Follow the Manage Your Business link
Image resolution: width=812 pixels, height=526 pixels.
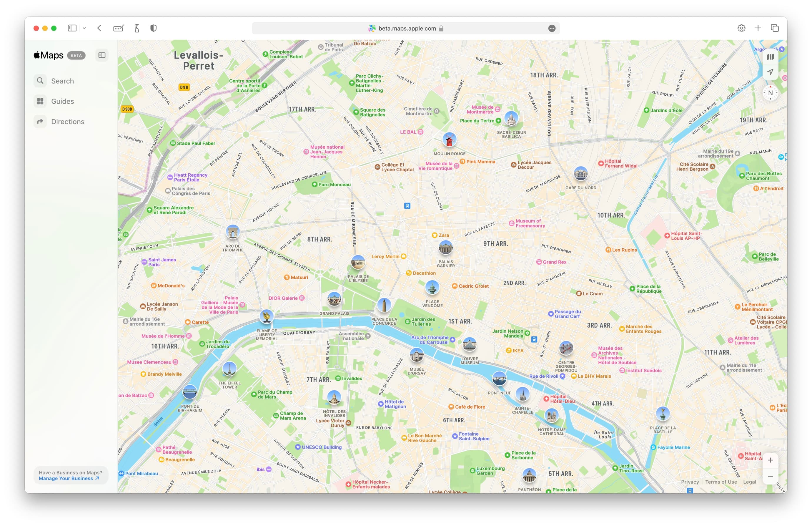pyautogui.click(x=69, y=479)
